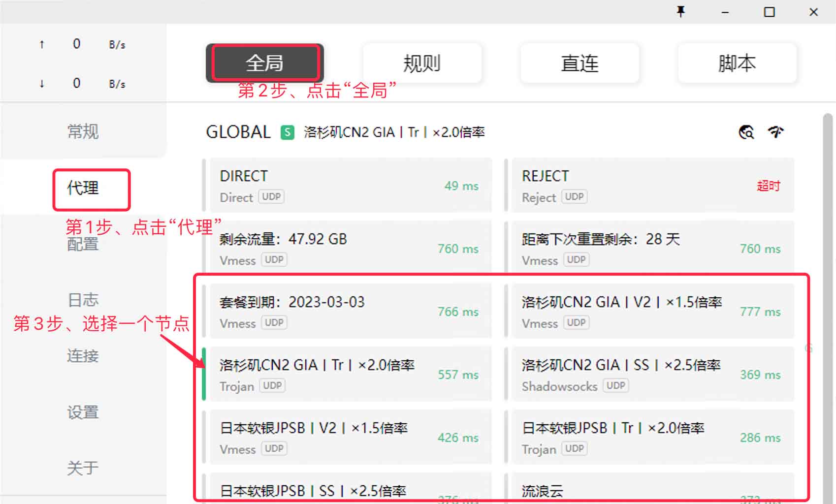Switch to 全局 global mode
The width and height of the screenshot is (836, 504).
pyautogui.click(x=265, y=63)
